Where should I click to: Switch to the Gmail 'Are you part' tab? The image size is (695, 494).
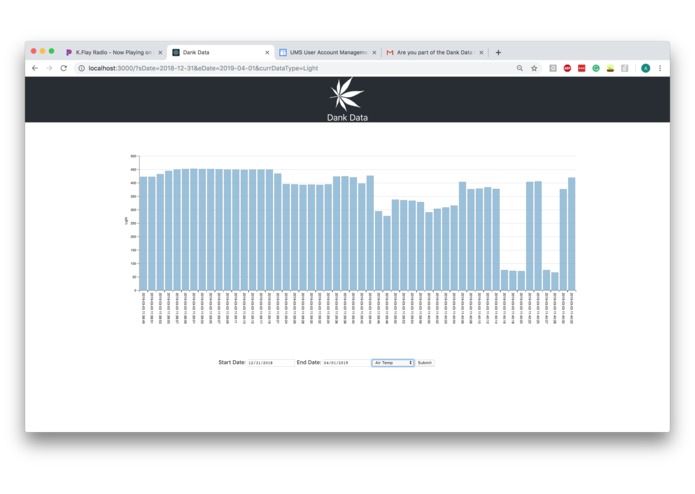coord(435,52)
